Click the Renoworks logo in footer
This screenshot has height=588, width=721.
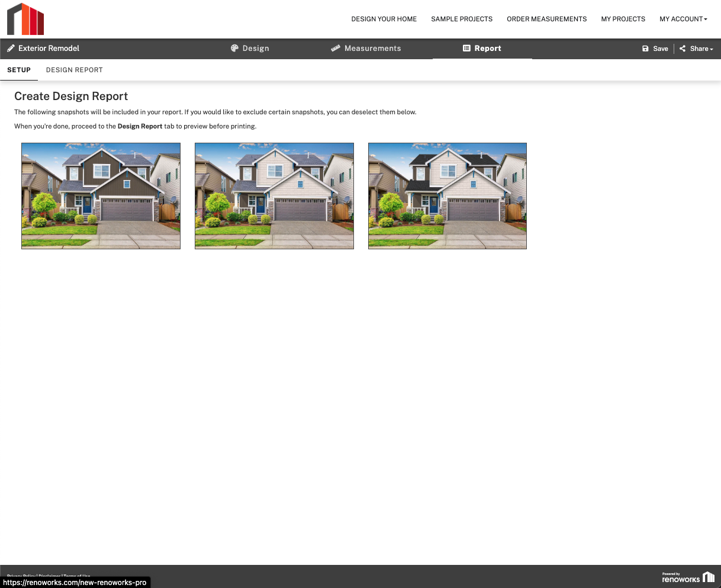(x=688, y=577)
